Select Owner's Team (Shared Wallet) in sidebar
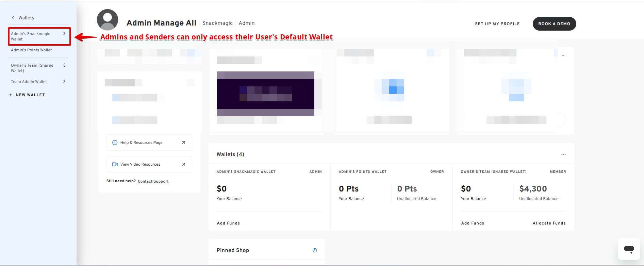 click(x=32, y=68)
